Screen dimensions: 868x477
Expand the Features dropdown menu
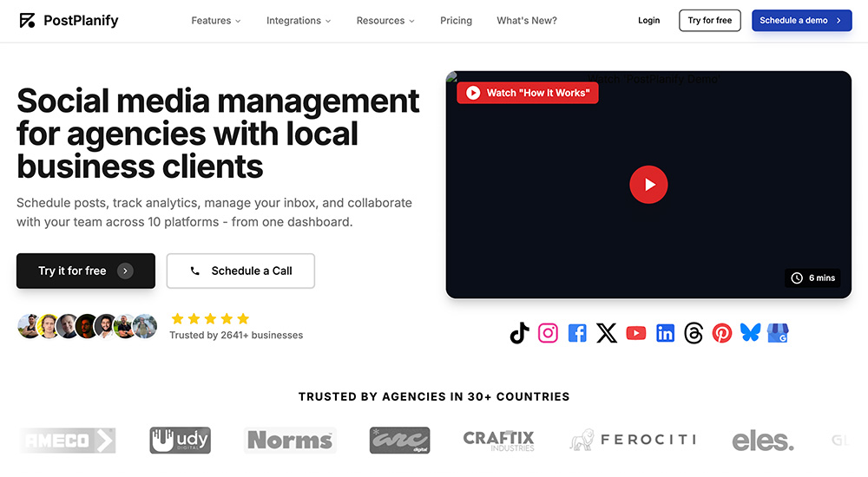[216, 21]
